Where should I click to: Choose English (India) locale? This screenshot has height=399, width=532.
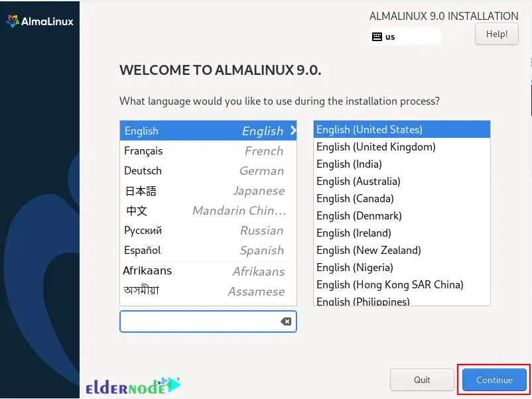pos(402,164)
